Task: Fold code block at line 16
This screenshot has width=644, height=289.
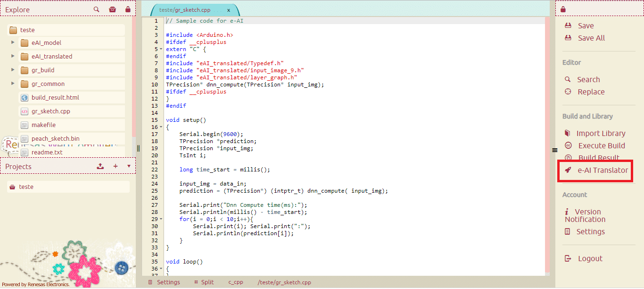Action: point(161,127)
